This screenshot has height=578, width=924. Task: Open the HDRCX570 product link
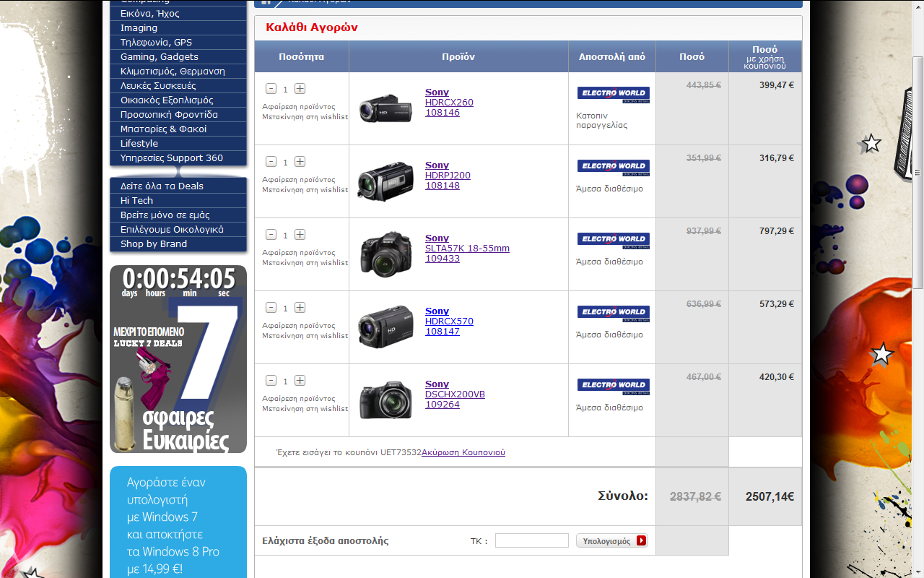click(449, 322)
